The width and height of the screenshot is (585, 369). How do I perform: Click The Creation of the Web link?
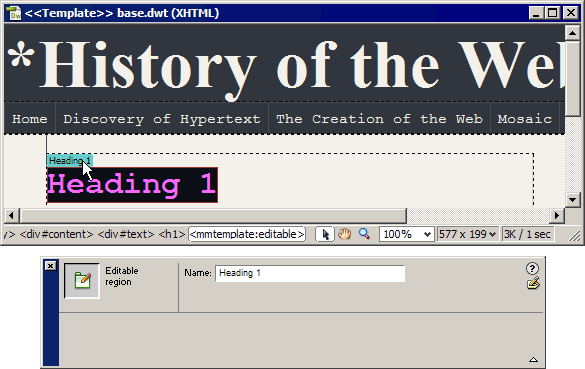(x=379, y=119)
